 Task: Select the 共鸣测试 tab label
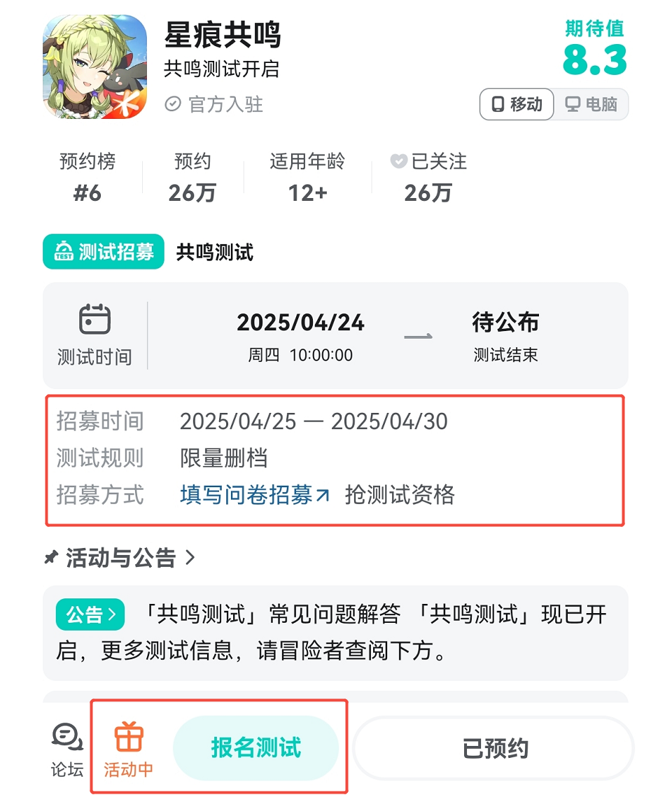pyautogui.click(x=215, y=252)
